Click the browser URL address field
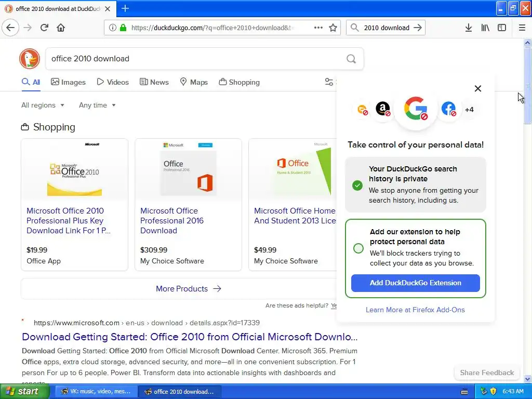Image resolution: width=532 pixels, height=399 pixels. [x=212, y=28]
